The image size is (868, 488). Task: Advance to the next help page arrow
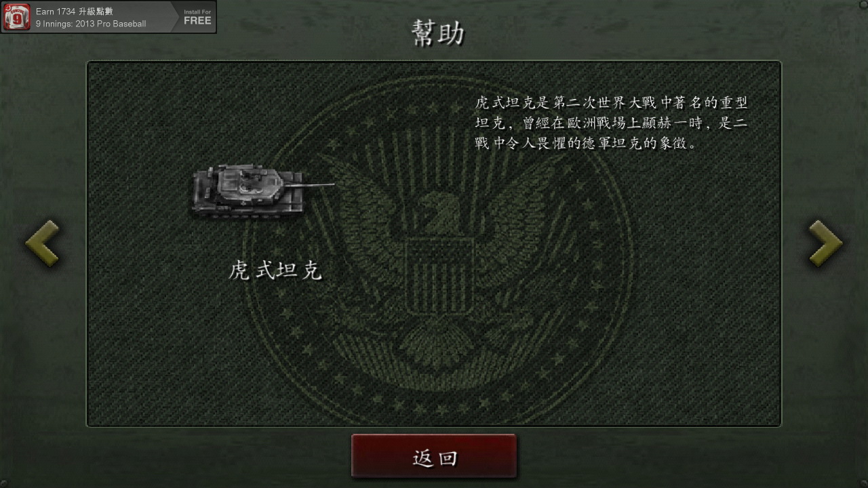point(825,243)
